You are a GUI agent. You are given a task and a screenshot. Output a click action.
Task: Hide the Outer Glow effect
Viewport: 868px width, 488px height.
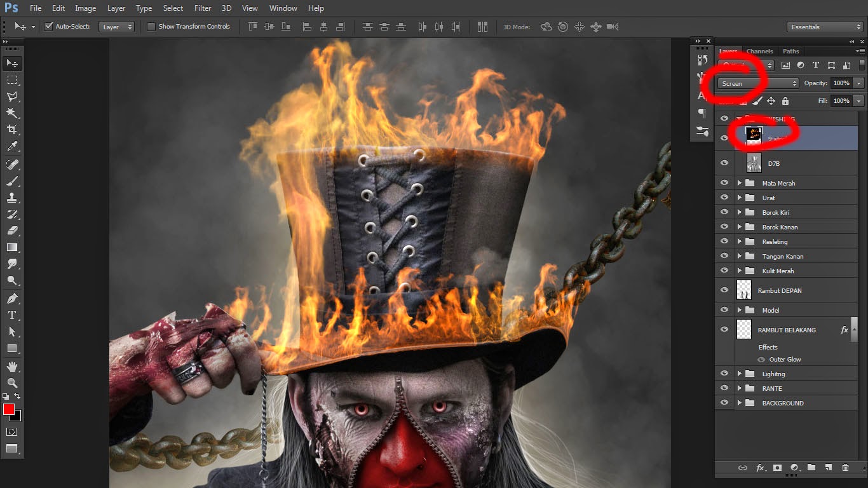click(761, 360)
